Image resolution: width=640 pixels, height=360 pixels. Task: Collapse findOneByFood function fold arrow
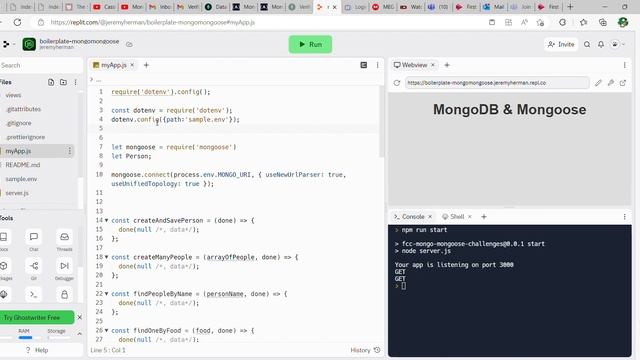(x=107, y=331)
